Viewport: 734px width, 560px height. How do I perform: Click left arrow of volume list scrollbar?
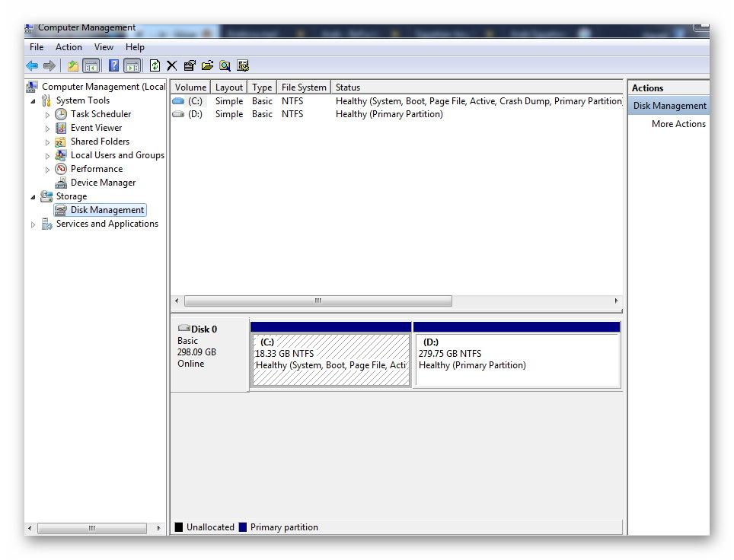point(177,301)
